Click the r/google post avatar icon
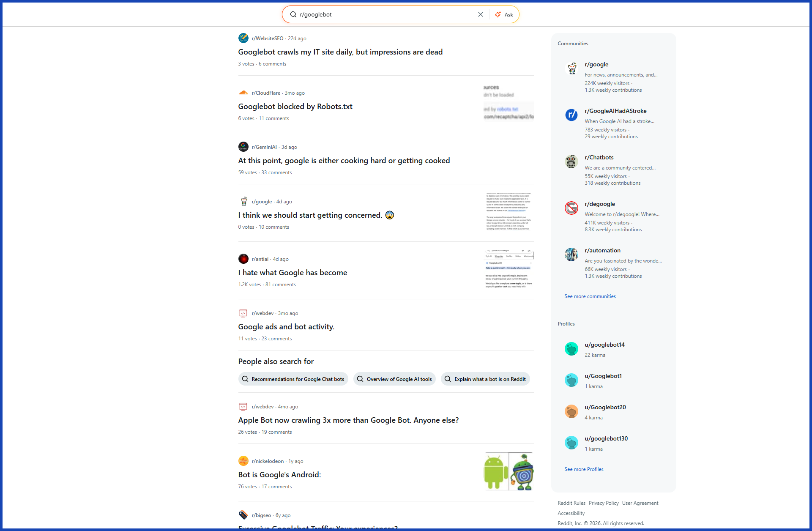The image size is (812, 531). [243, 201]
